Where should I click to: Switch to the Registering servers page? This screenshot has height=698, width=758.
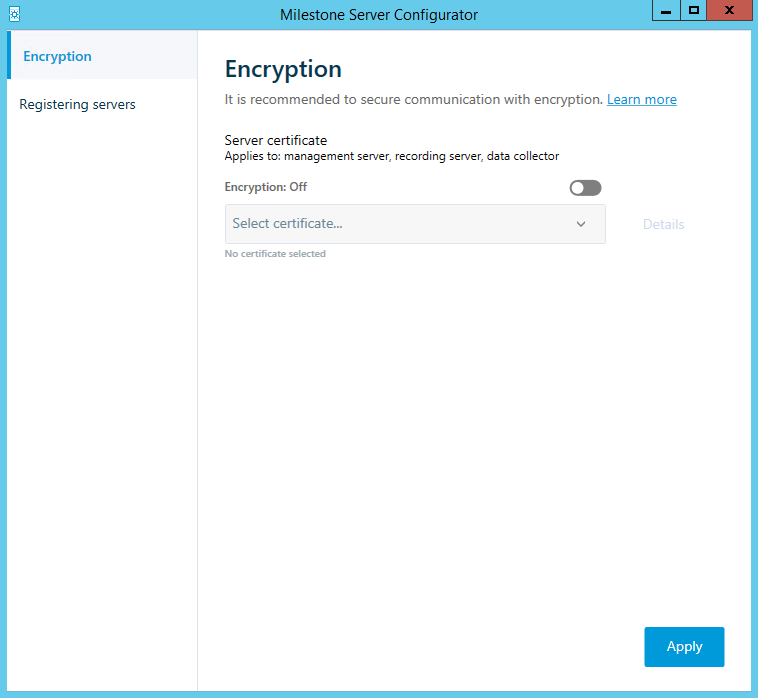[77, 104]
